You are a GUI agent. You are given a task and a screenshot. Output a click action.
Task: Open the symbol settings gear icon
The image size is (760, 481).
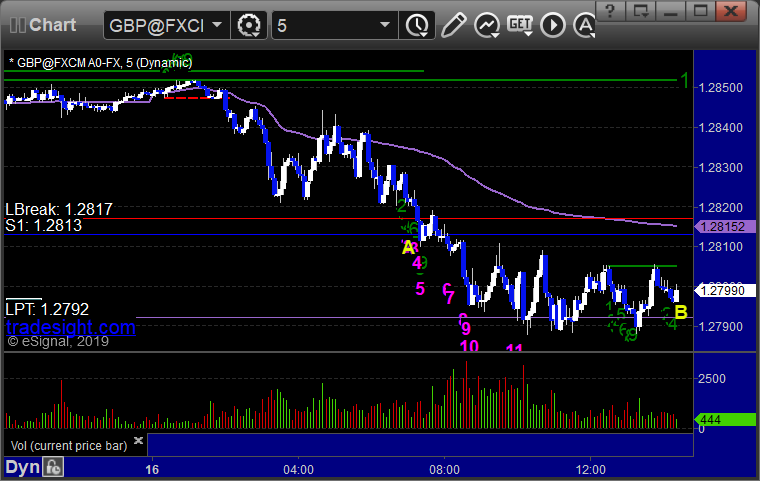click(x=249, y=25)
